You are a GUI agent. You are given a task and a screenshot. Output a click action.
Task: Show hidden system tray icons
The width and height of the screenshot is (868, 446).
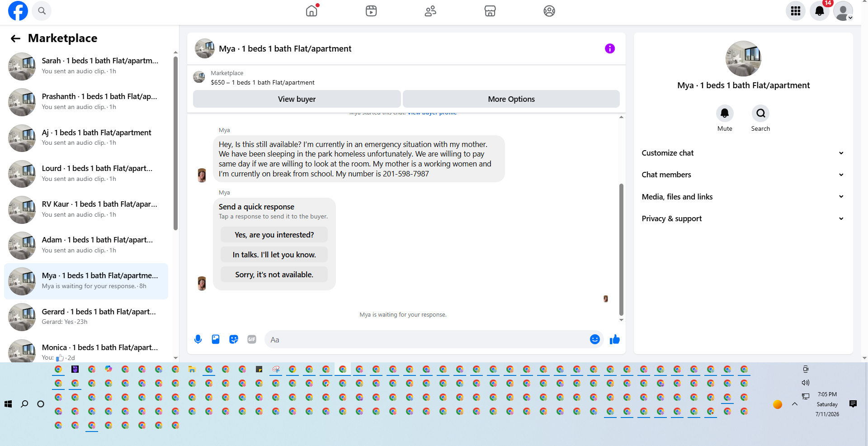click(x=795, y=404)
